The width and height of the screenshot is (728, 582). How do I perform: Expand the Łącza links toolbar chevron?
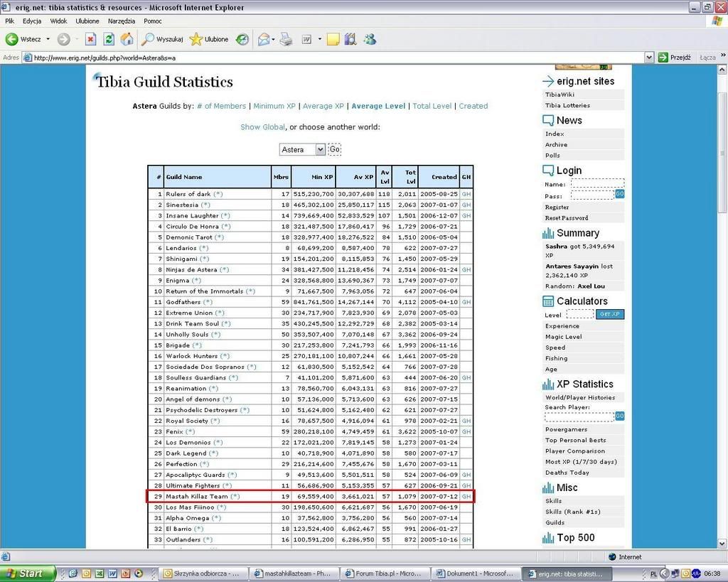[x=722, y=55]
